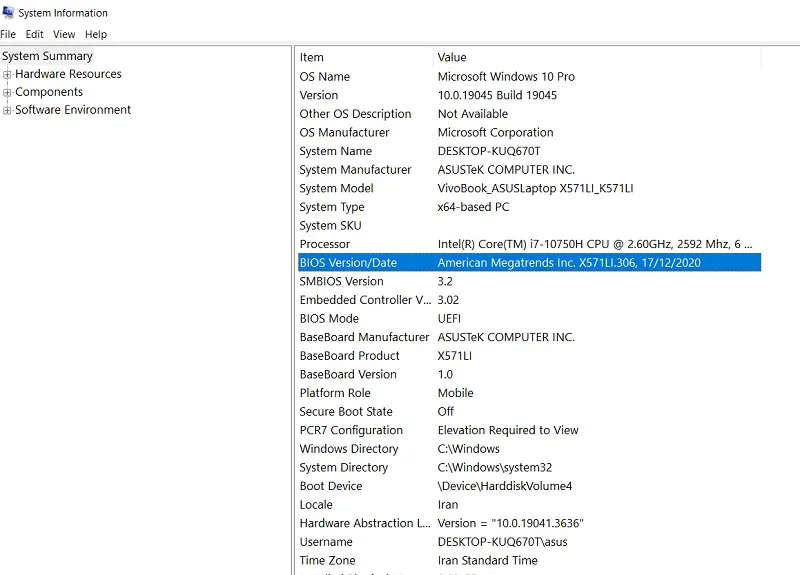The height and width of the screenshot is (575, 800).
Task: Select the OS Name row
Action: [529, 77]
